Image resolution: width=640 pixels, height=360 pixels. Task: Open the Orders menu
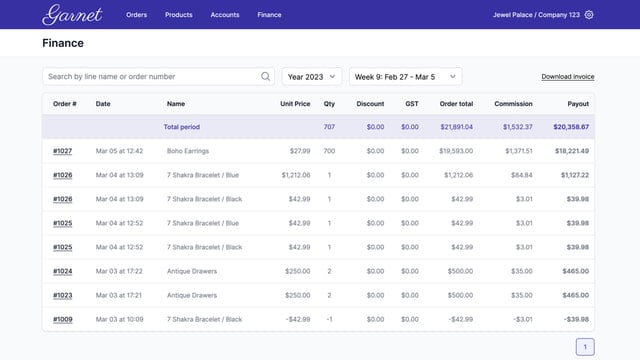pyautogui.click(x=136, y=15)
